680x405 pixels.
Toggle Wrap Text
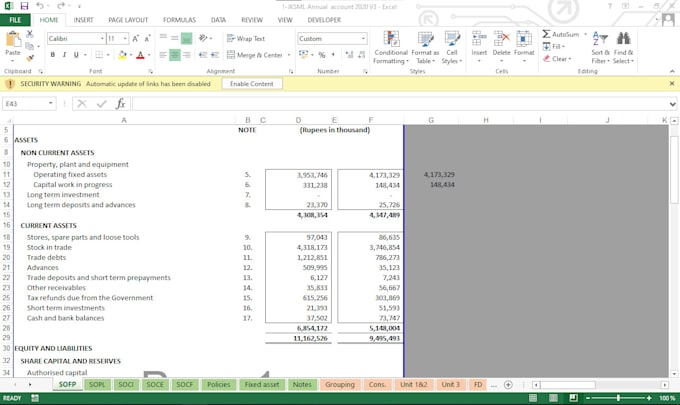point(245,39)
